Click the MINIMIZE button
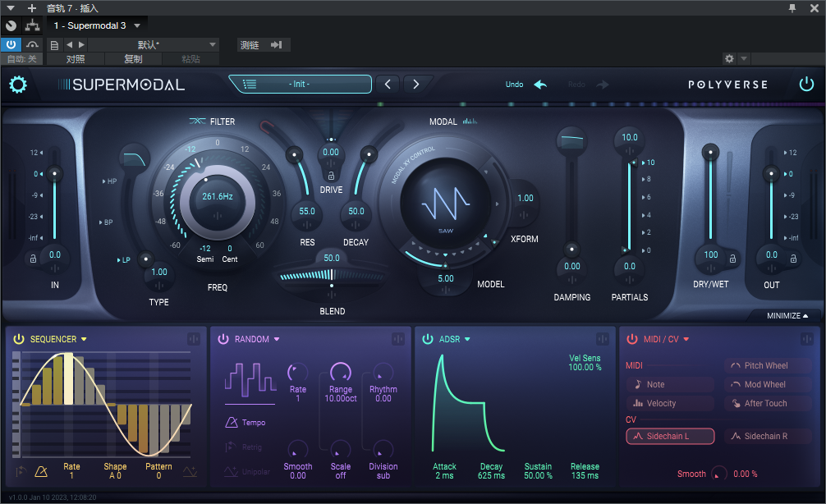This screenshot has height=504, width=826. click(787, 315)
